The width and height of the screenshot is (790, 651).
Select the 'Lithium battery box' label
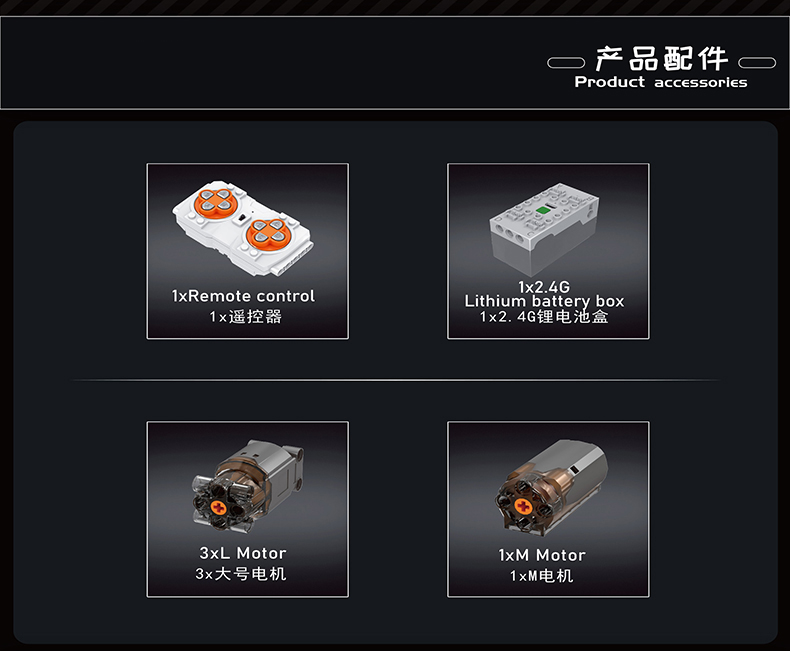click(x=544, y=301)
